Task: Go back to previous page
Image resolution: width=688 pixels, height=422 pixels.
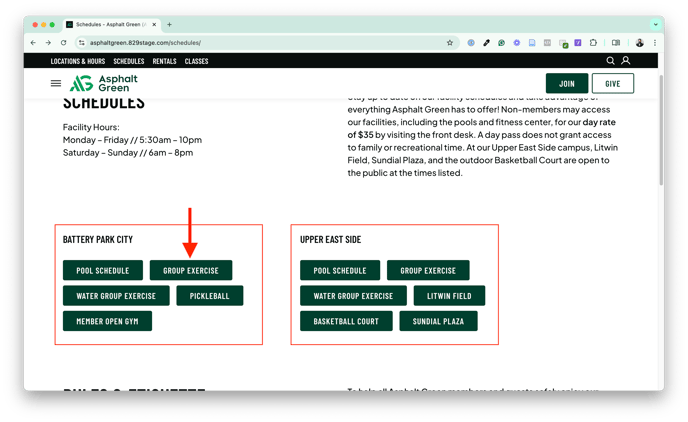Action: tap(33, 43)
